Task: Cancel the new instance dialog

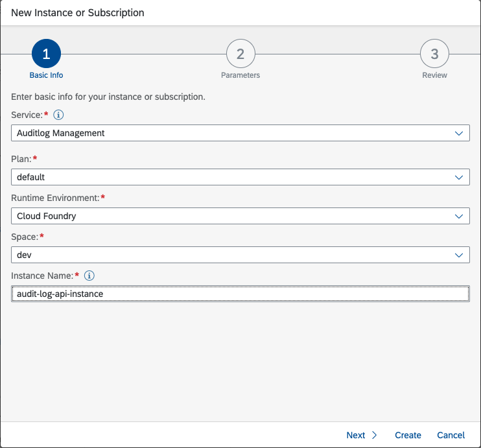Action: coord(451,435)
